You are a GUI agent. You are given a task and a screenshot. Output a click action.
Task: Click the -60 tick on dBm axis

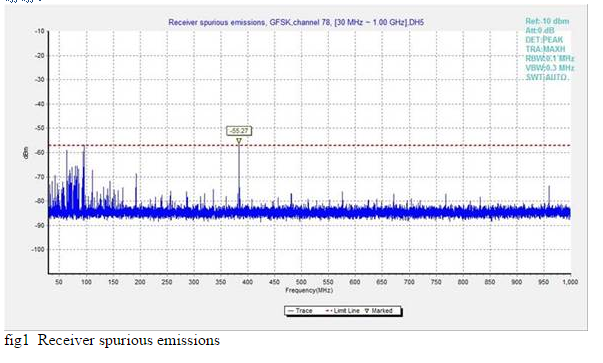(x=40, y=153)
